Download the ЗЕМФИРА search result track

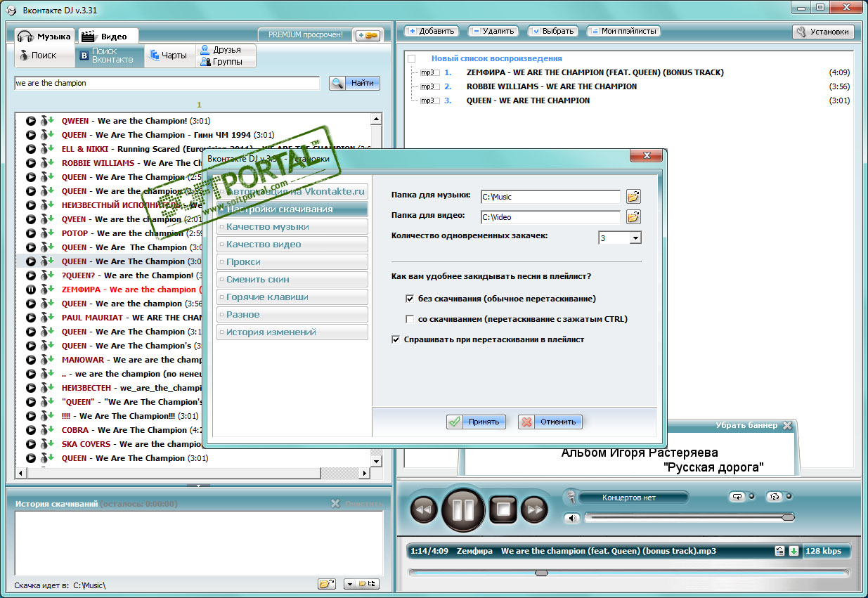pyautogui.click(x=47, y=290)
